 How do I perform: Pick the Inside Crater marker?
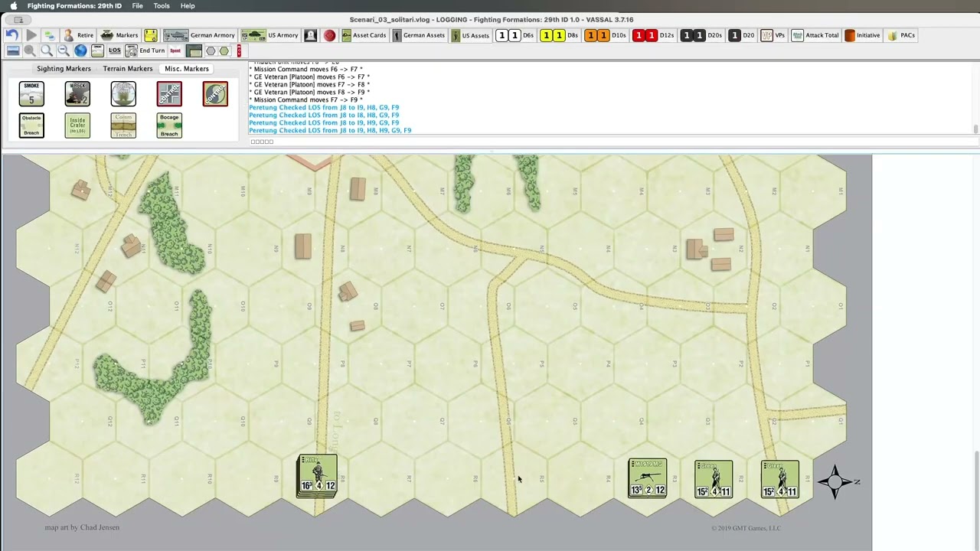click(x=77, y=126)
